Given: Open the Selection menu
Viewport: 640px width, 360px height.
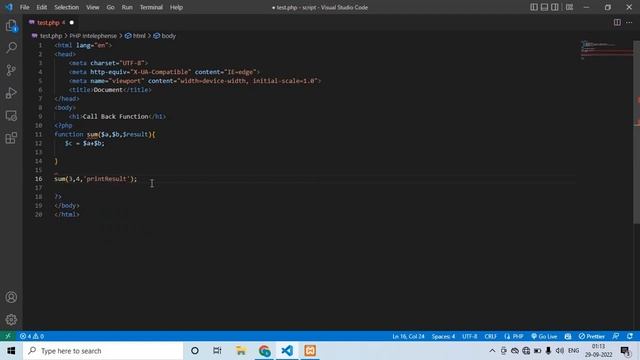Looking at the screenshot, I should pyautogui.click(x=67, y=7).
